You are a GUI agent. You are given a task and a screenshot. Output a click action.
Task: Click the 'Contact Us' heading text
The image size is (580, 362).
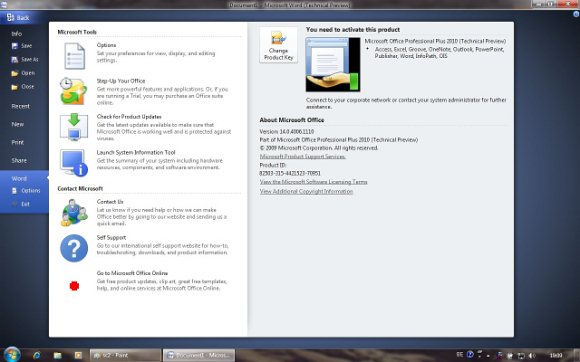click(110, 202)
